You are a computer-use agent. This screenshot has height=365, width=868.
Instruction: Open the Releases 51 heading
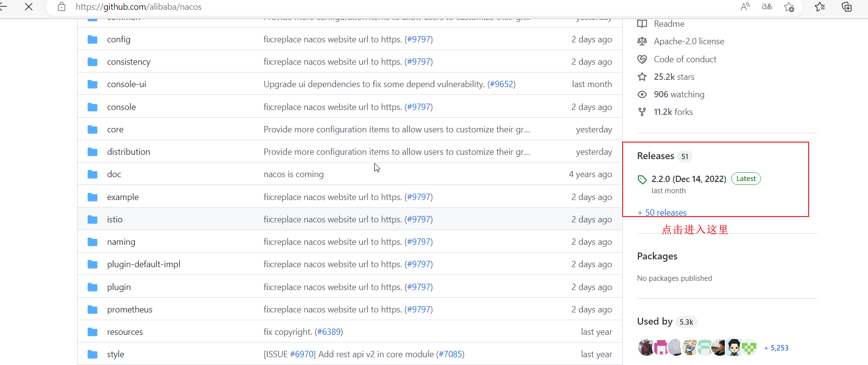click(x=665, y=156)
